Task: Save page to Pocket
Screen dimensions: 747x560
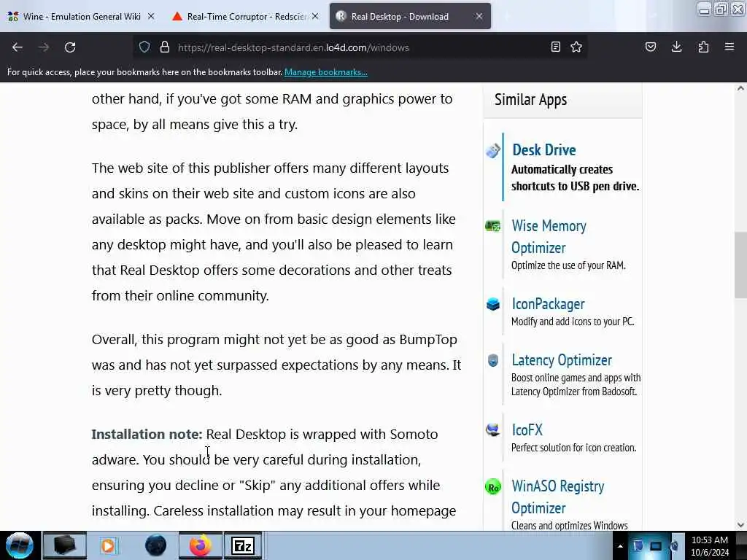Action: (x=651, y=47)
